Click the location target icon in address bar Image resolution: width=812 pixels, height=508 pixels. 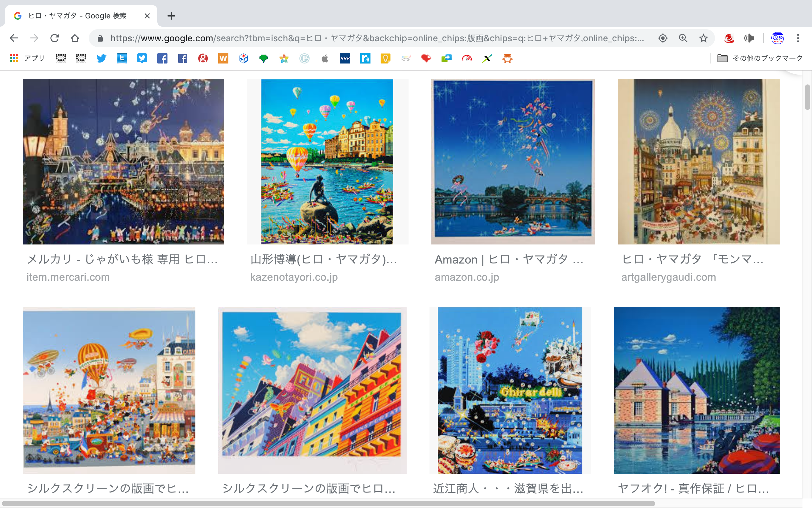pos(663,38)
